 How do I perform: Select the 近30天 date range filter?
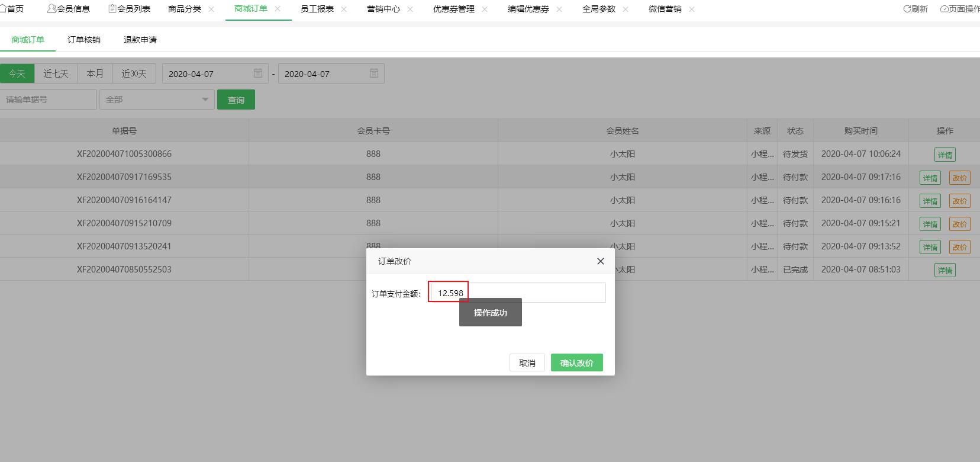pyautogui.click(x=134, y=73)
